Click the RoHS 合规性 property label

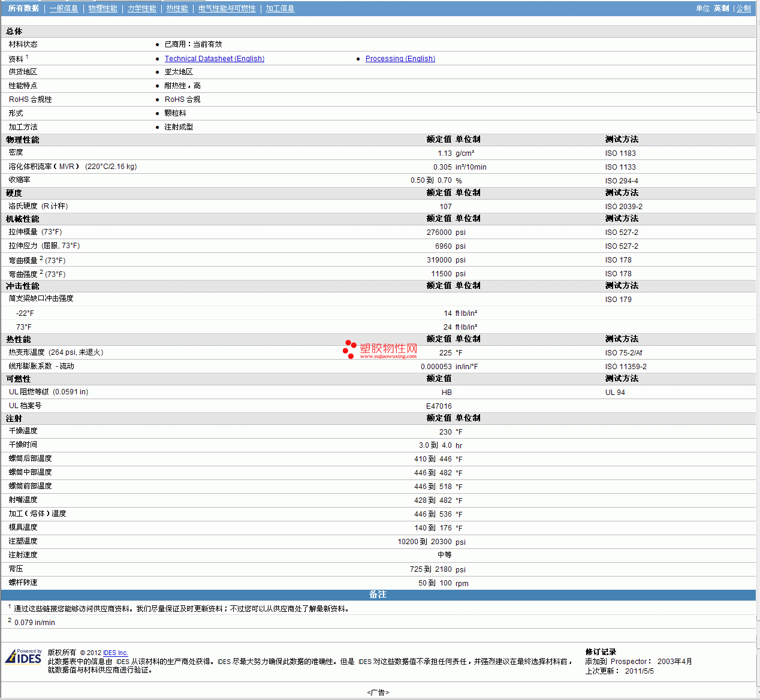point(30,99)
